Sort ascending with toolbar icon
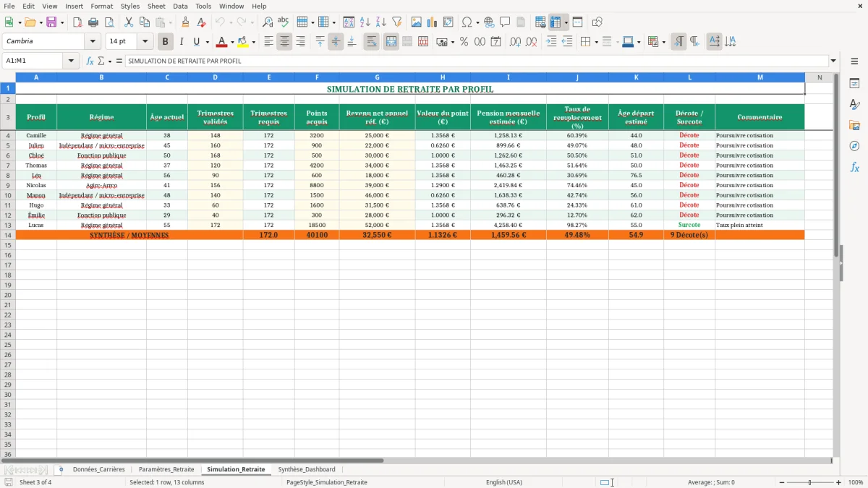Screen dimensions: 868x488 pos(365,22)
